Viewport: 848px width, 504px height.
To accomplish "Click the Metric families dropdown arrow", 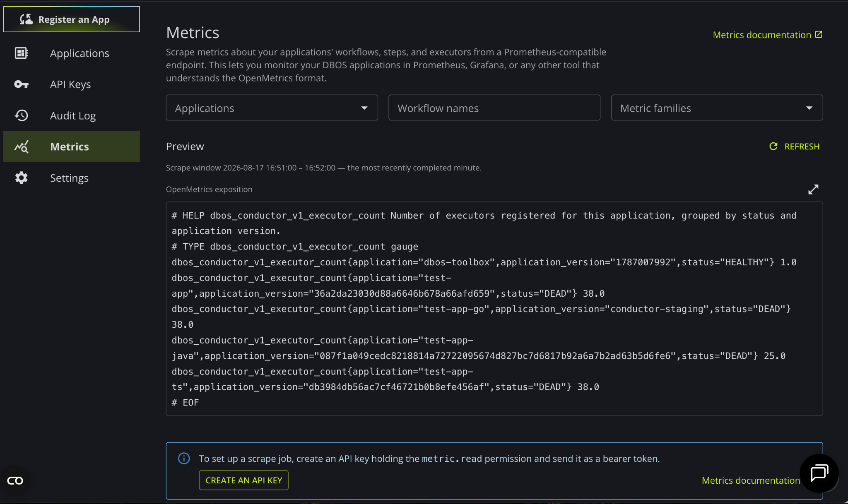I will click(809, 108).
